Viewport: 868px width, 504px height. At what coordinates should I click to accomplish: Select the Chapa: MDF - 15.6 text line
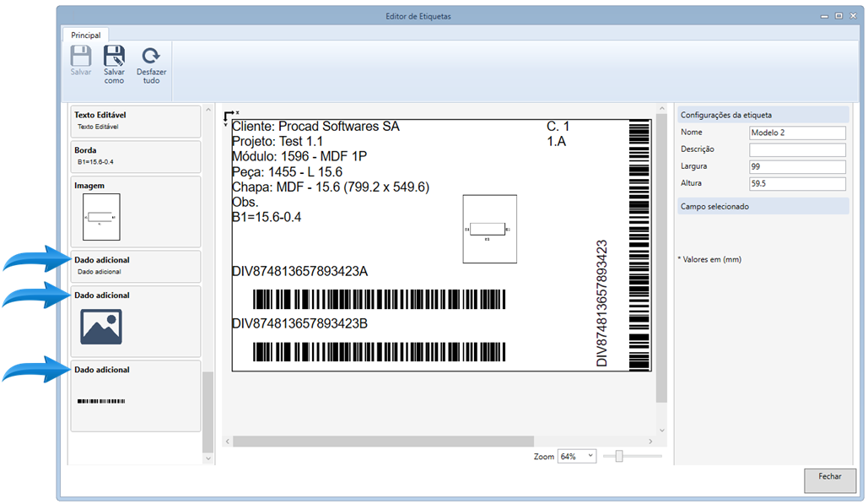(331, 187)
